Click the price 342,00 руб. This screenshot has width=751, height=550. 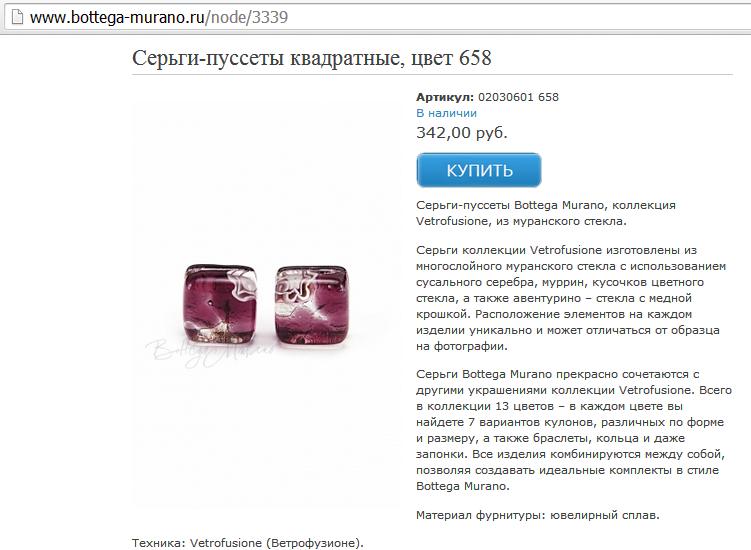point(462,132)
